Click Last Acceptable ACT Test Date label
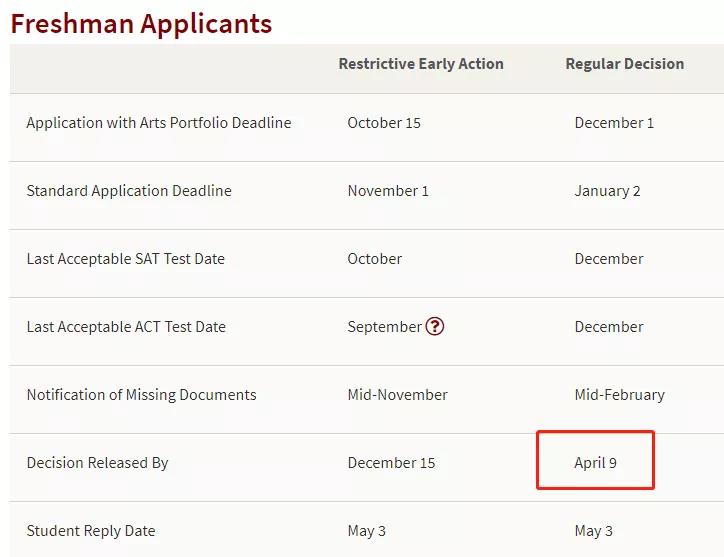Image resolution: width=724 pixels, height=557 pixels. coord(126,327)
